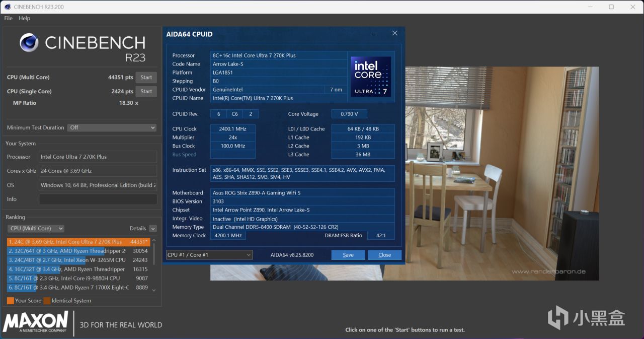This screenshot has height=339, width=644.
Task: Expand the ranking Details arrow
Action: 153,228
